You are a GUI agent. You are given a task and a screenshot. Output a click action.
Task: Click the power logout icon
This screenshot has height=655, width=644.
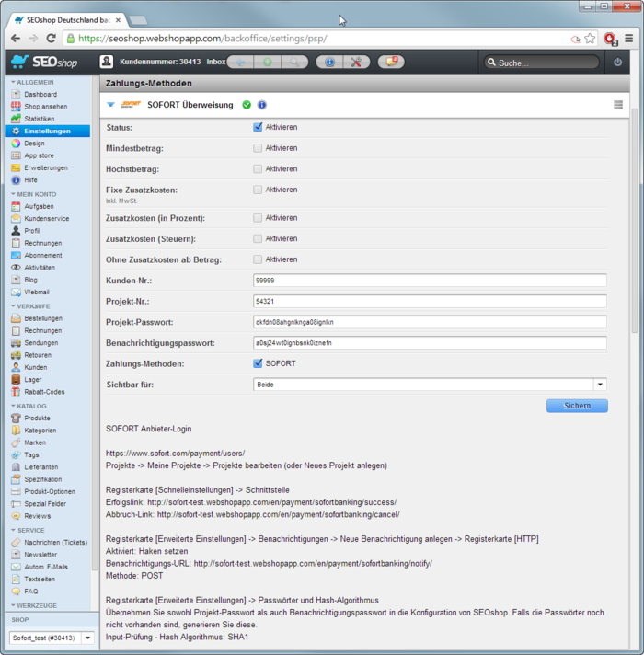(x=617, y=63)
